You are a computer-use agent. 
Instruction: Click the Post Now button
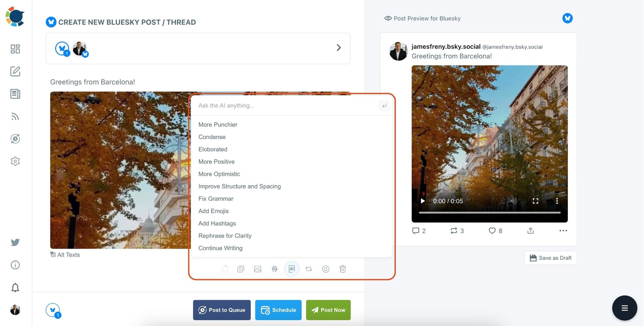tap(328, 310)
